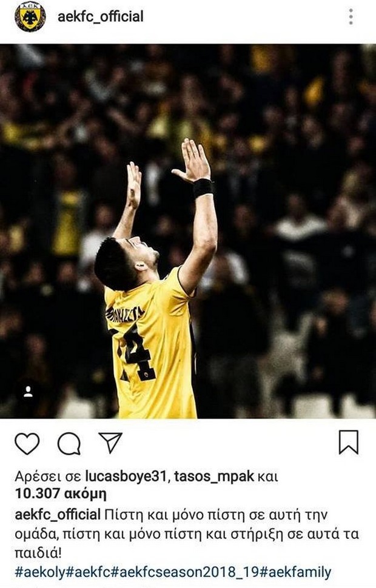The height and width of the screenshot is (588, 376).
Task: Open comments with the speech bubble icon
Action: point(69,444)
